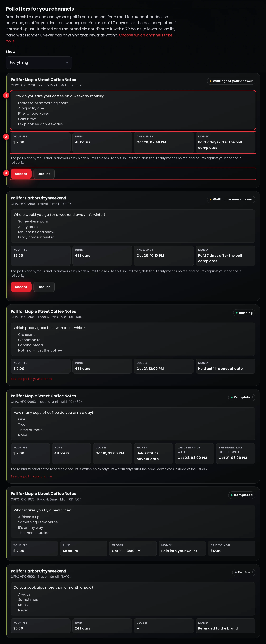
Task: Click the offer ID line OFPO-610-2188
Action: [41, 204]
